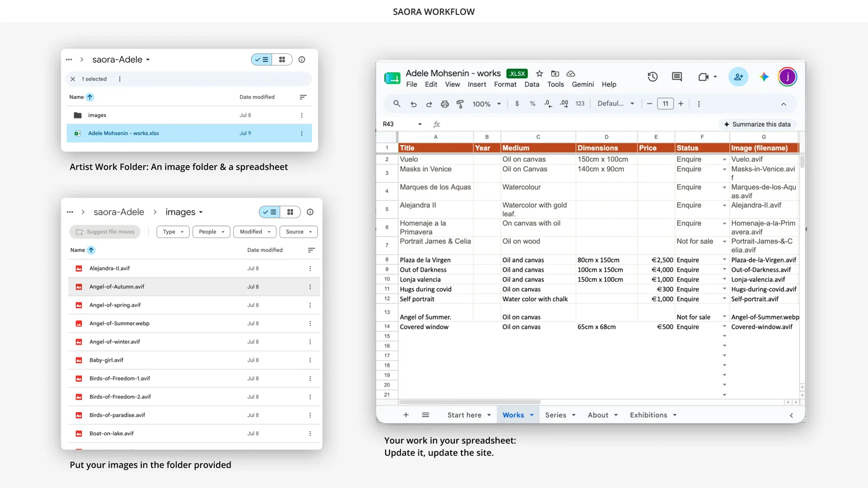Viewport: 868px width, 488px height.
Task: Click the move-to-folder icon beside title
Action: 555,73
